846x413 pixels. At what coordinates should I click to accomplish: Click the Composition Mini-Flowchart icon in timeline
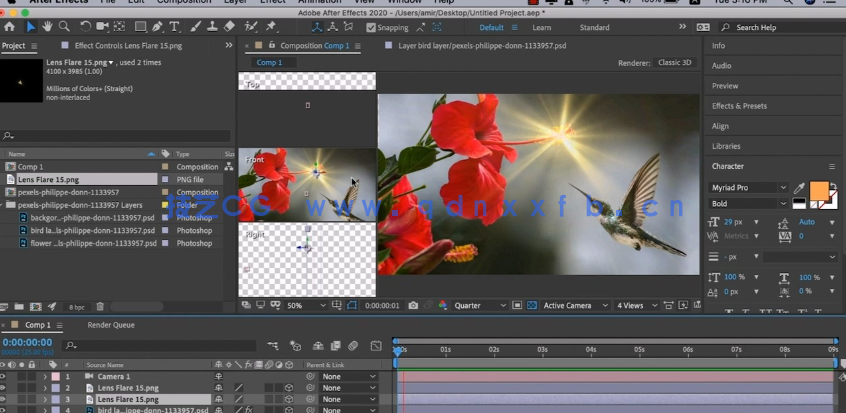272,346
